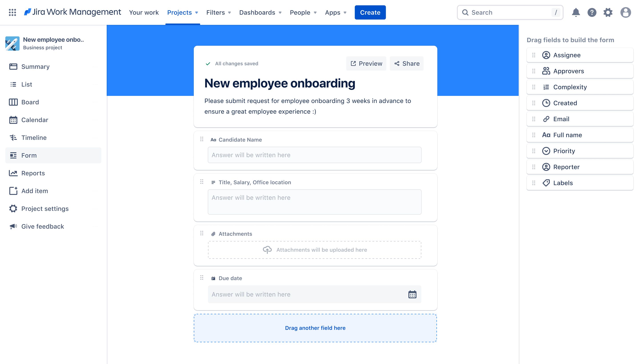Click the Reports icon in sidebar
640x364 pixels.
(x=13, y=173)
